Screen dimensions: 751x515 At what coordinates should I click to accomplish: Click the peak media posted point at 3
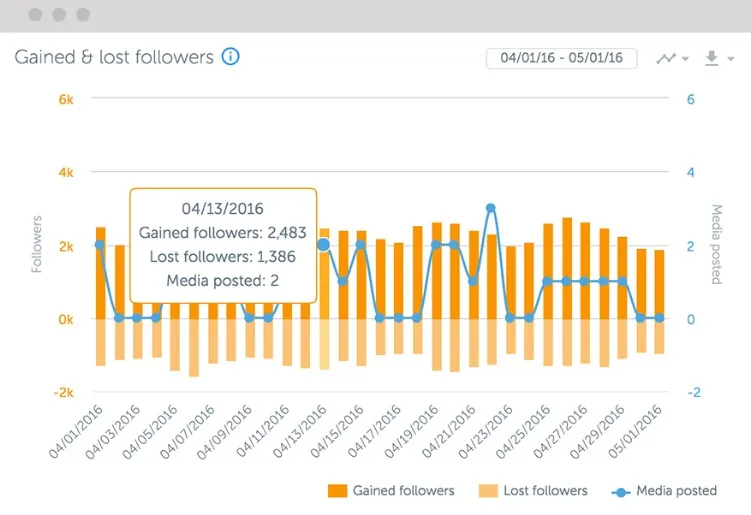tap(490, 208)
